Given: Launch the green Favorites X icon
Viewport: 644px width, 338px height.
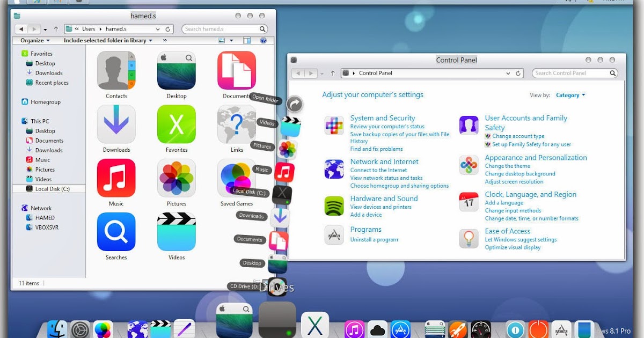Looking at the screenshot, I should (176, 124).
